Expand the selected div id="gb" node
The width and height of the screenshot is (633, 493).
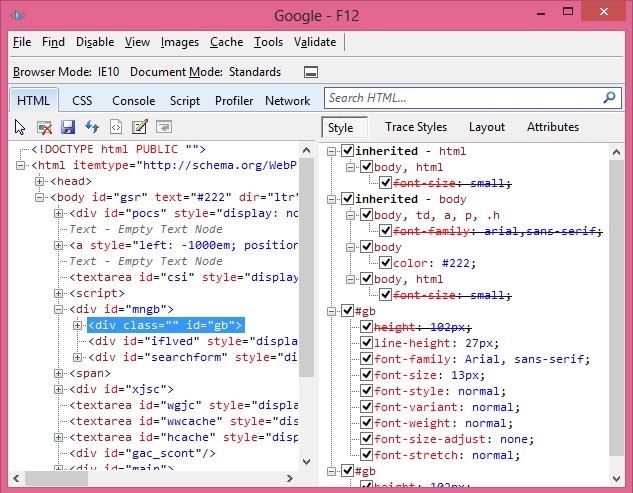pyautogui.click(x=77, y=325)
